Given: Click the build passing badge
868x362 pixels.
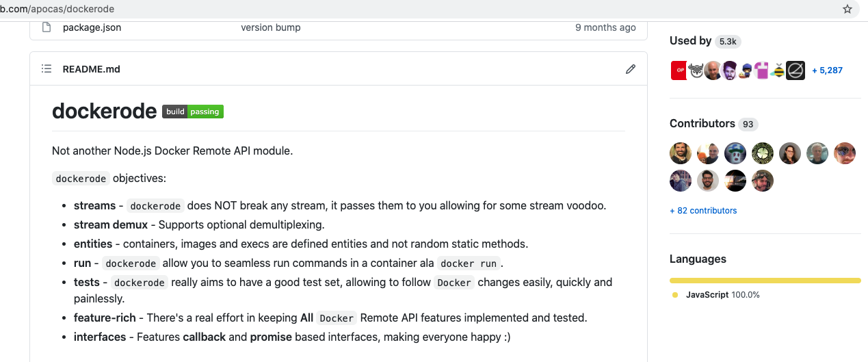Looking at the screenshot, I should (193, 112).
